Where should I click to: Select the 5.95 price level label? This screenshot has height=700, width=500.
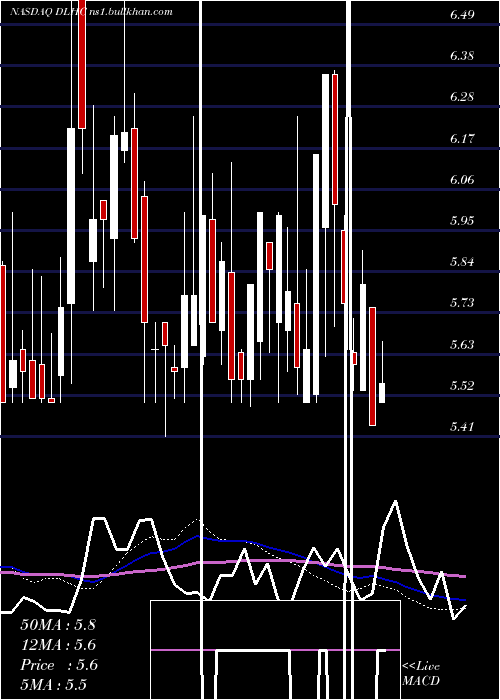click(x=462, y=221)
